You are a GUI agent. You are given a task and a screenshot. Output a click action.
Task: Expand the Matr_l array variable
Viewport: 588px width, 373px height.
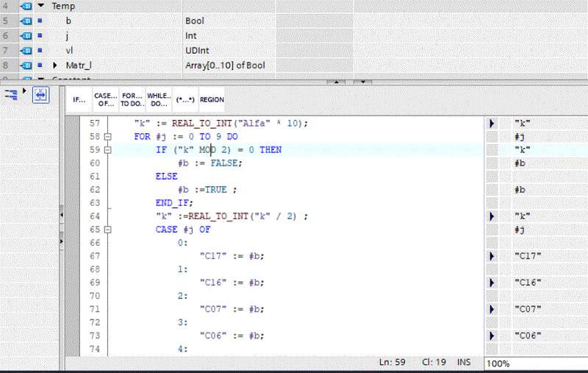click(x=55, y=65)
